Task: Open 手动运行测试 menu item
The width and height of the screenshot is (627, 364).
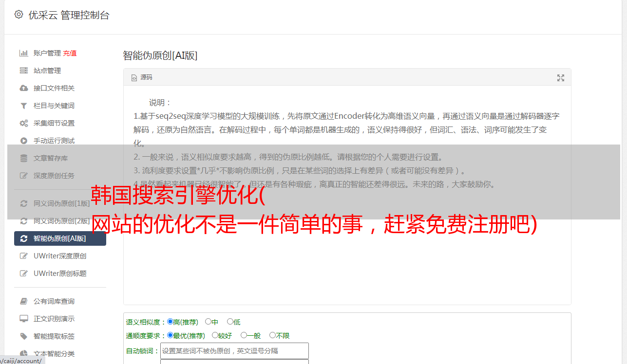Action: 54,141
